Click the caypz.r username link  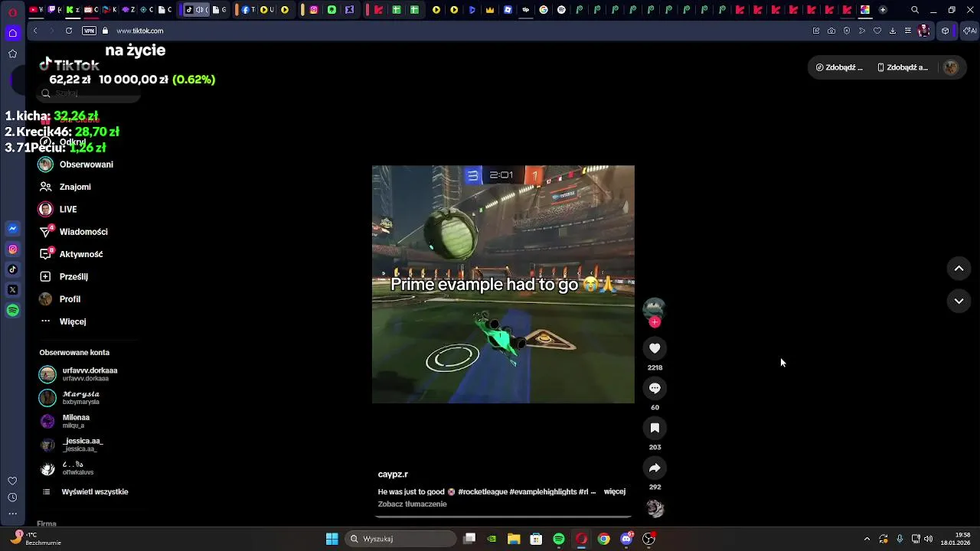pos(393,474)
